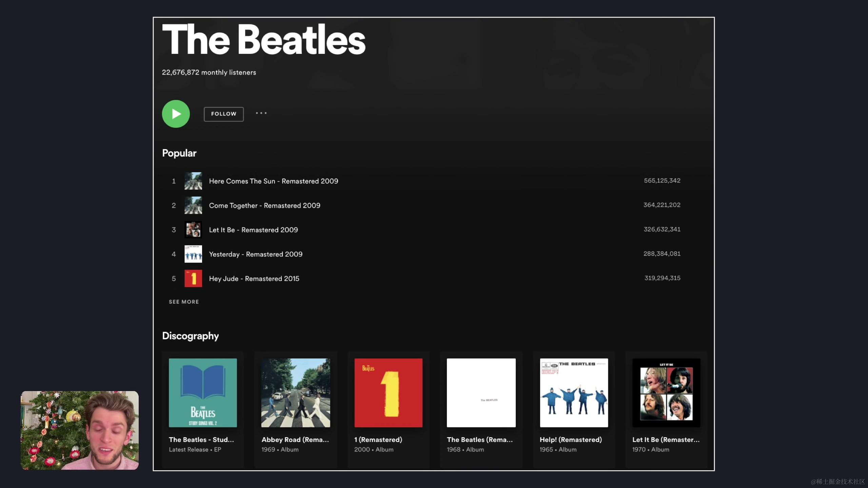Click Let It Be track cover icon
Screen dimensions: 868x488
193,230
